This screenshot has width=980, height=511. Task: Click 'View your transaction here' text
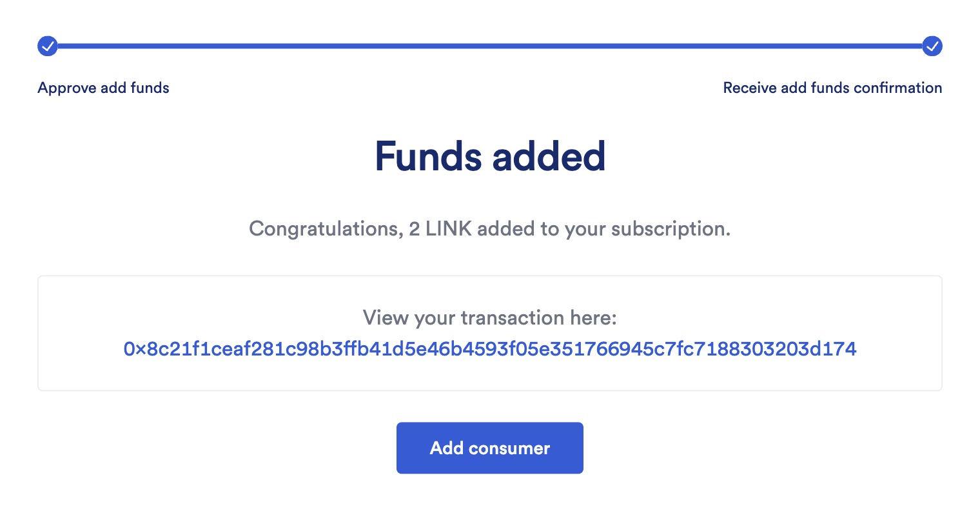point(490,317)
